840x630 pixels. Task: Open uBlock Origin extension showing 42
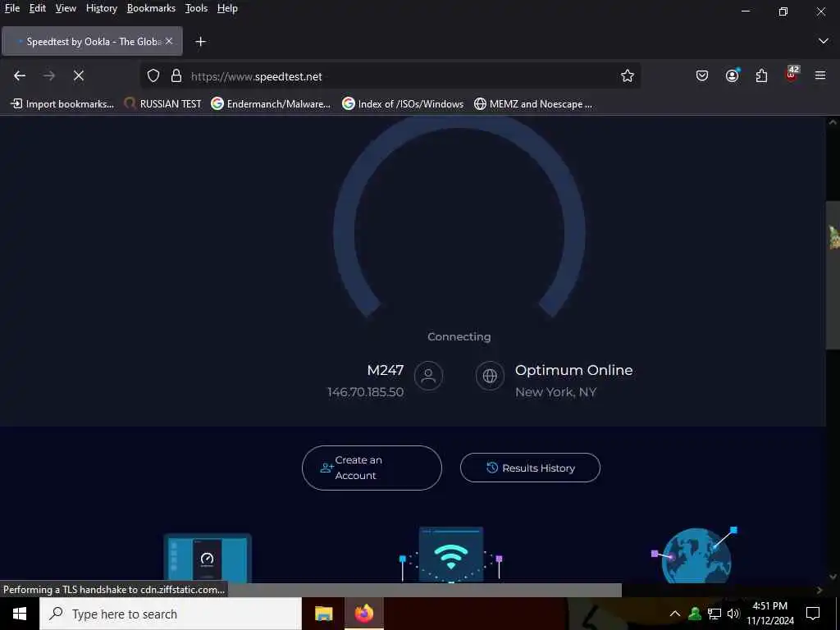point(792,75)
